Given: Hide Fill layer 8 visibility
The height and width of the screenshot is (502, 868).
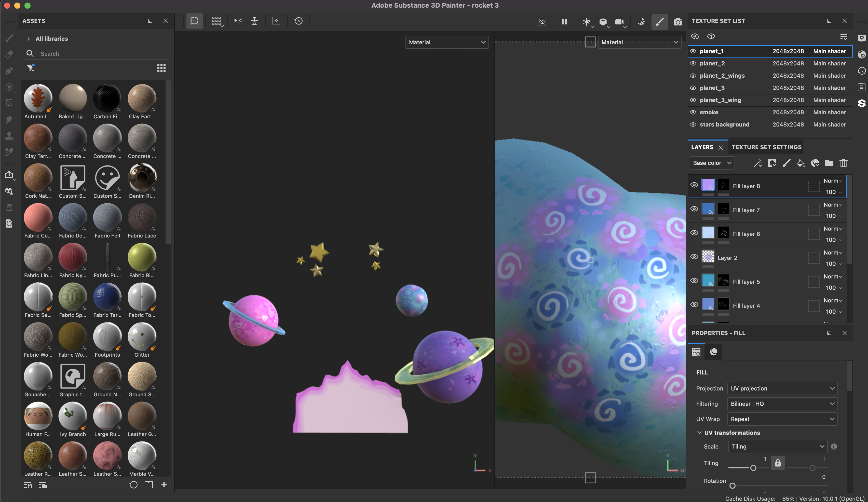Looking at the screenshot, I should click(694, 185).
